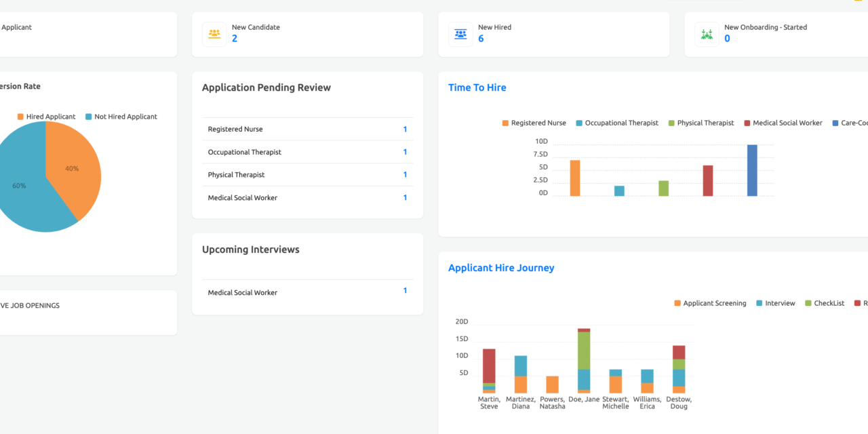Click New Candidate count of 2

(235, 39)
